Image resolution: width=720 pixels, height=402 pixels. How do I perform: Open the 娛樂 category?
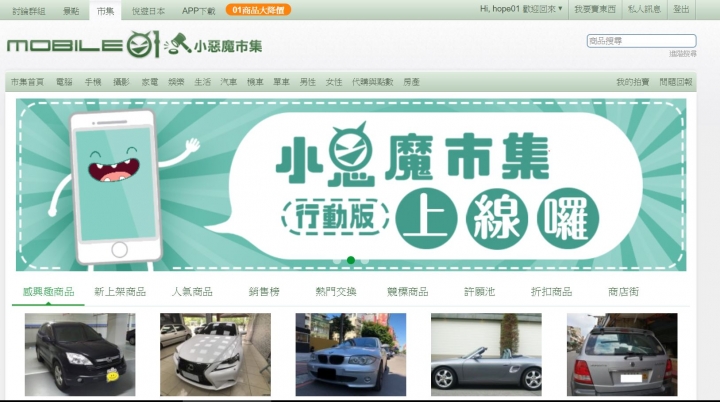point(176,82)
